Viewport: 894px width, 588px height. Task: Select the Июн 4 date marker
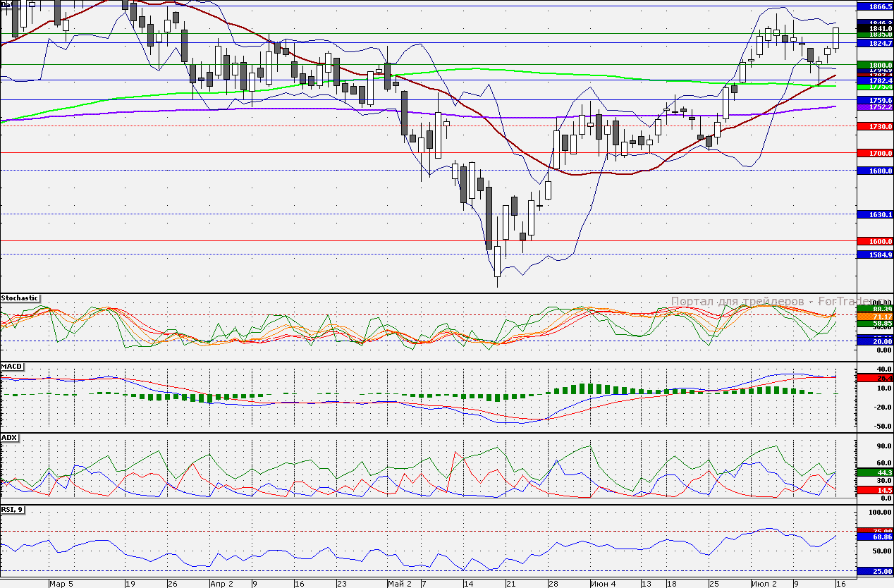(603, 584)
